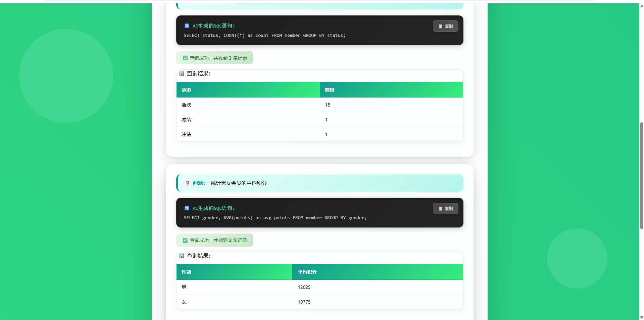This screenshot has height=320, width=644.
Task: Click the refresh icon beside first AI生成的SQL语句
Action: point(187,26)
